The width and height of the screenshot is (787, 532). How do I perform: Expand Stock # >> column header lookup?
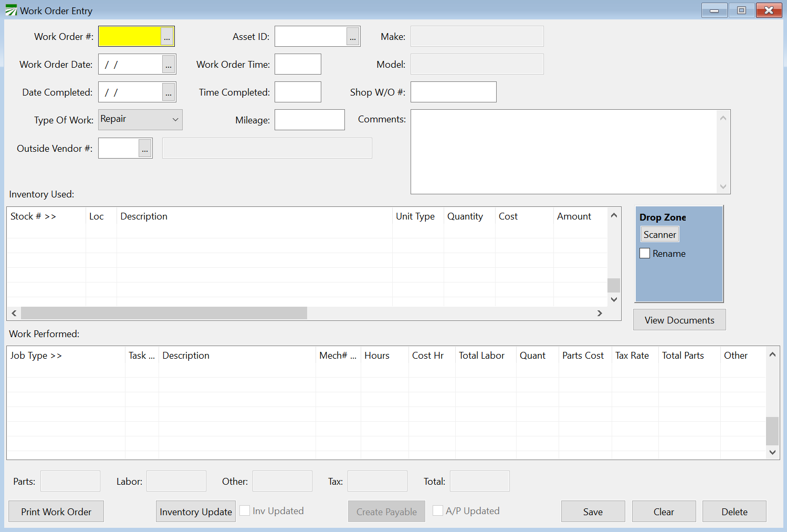click(x=33, y=216)
